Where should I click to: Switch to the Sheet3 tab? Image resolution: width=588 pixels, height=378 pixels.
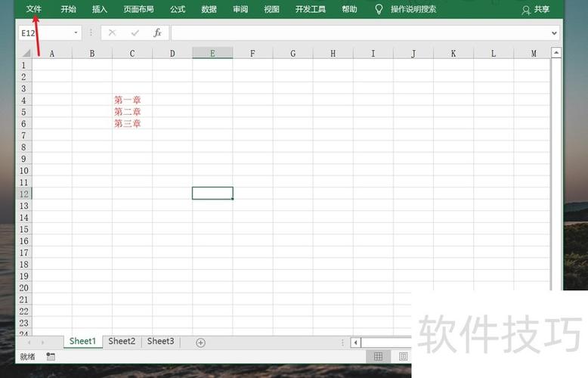[160, 341]
